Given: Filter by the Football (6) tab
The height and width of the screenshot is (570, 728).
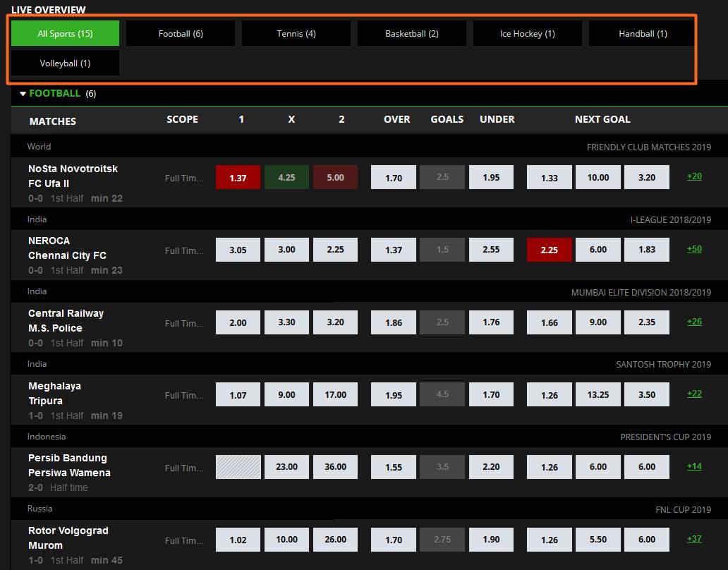Looking at the screenshot, I should point(181,33).
